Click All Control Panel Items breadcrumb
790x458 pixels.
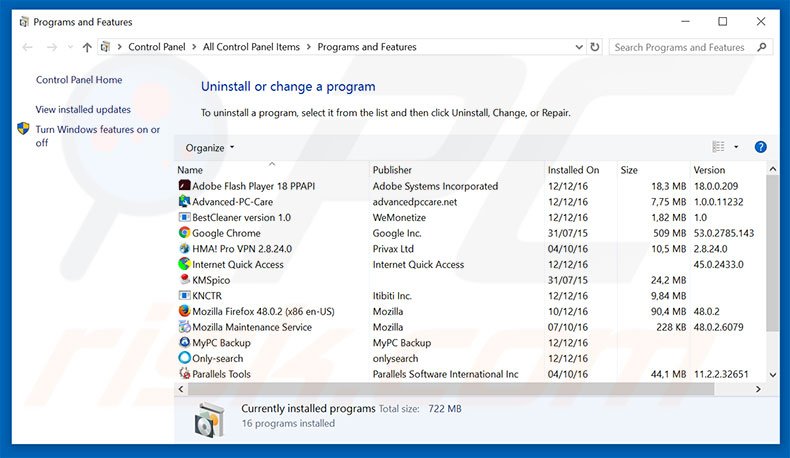pos(251,47)
